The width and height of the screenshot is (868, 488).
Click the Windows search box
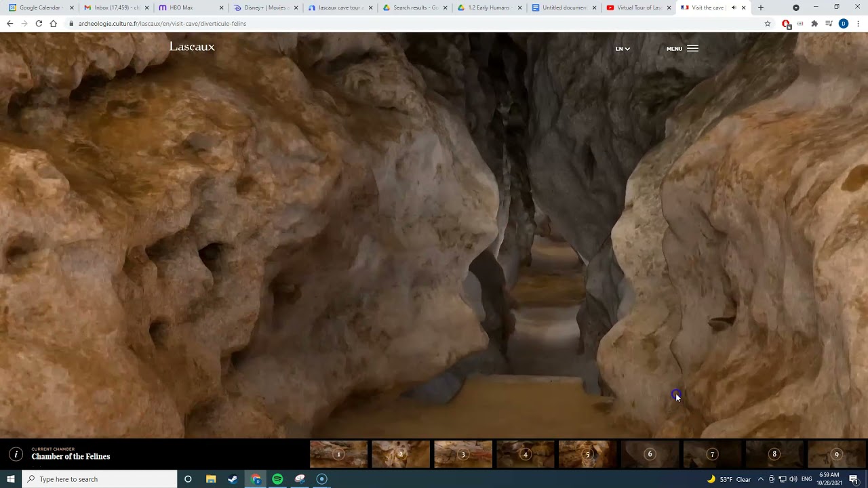(x=100, y=479)
